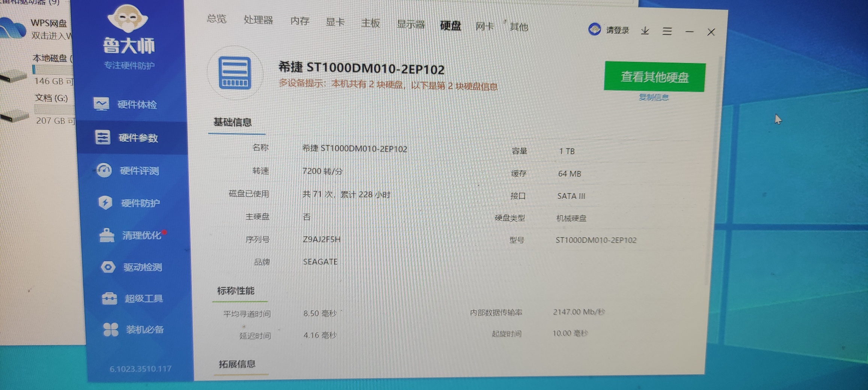Click the latency value 4.16 毫秒
This screenshot has width=868, height=390.
pyautogui.click(x=320, y=335)
